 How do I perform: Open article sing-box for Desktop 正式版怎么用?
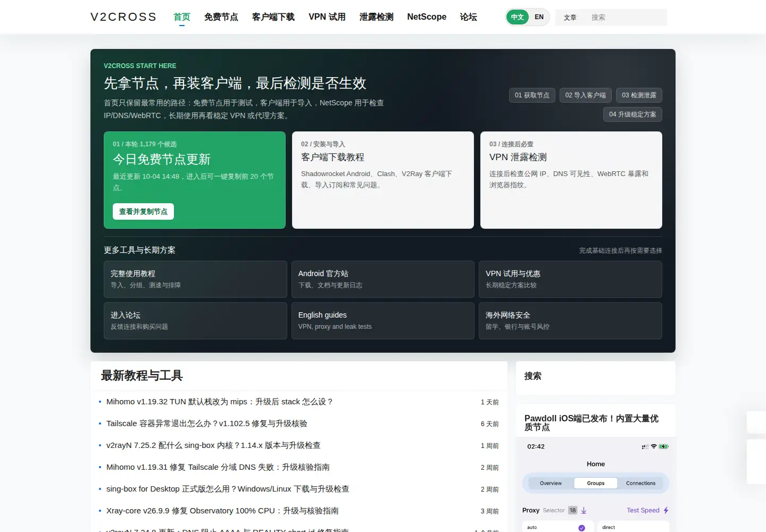tap(228, 489)
